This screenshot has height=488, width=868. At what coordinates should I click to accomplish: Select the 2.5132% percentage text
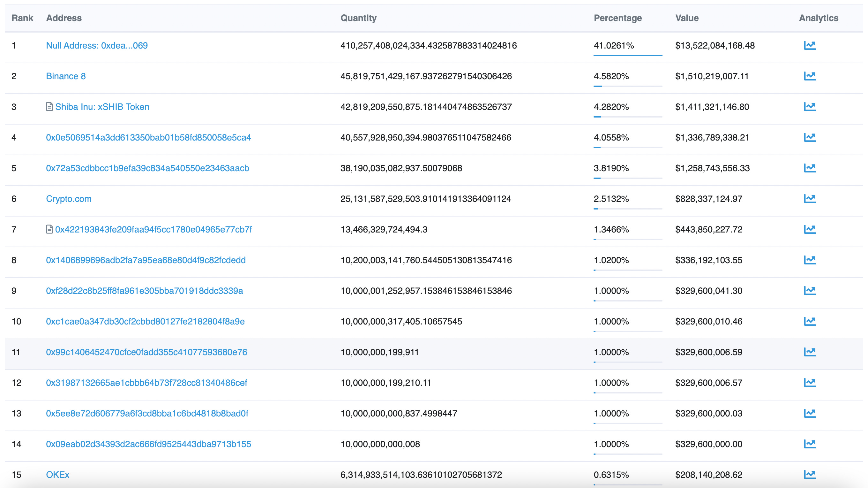point(611,199)
